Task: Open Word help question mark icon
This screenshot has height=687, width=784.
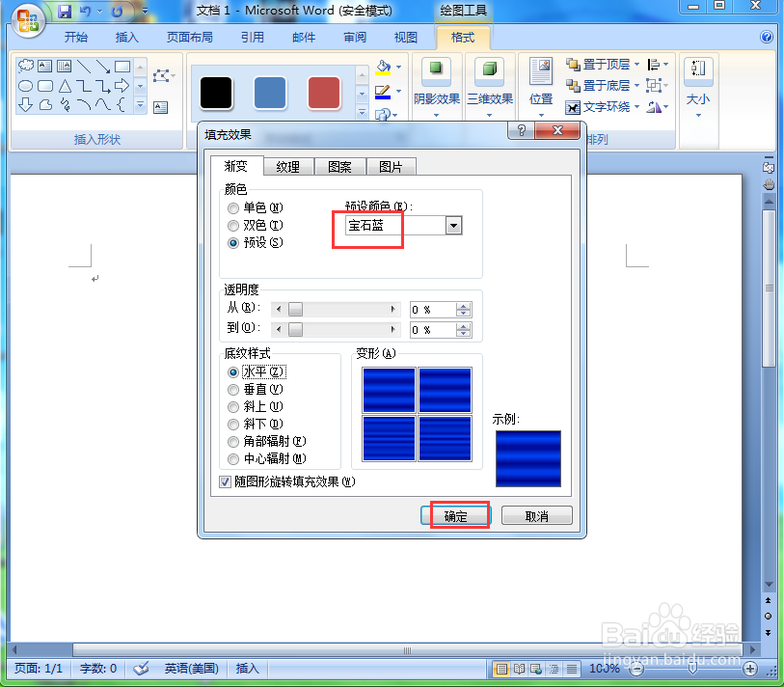Action: pos(767,37)
